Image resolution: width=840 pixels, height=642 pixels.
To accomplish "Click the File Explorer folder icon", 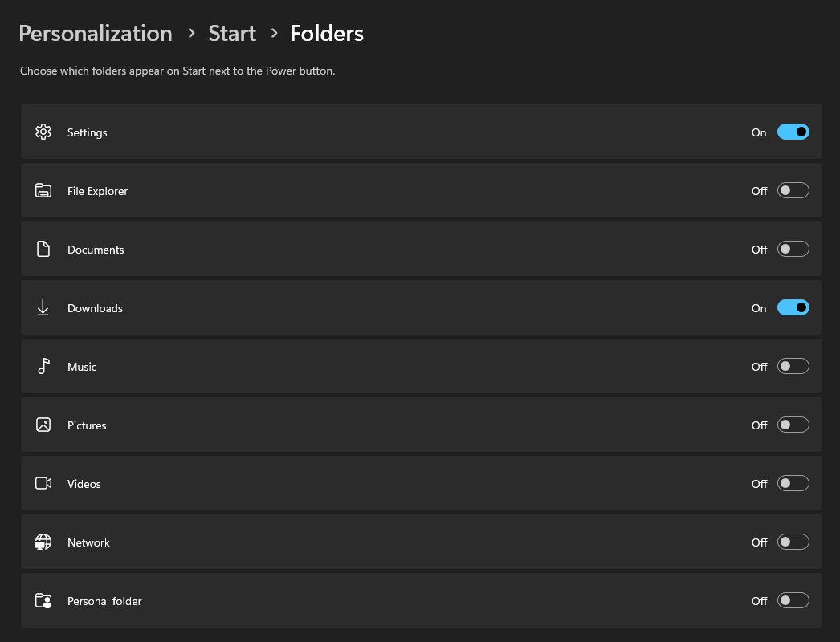I will [43, 191].
